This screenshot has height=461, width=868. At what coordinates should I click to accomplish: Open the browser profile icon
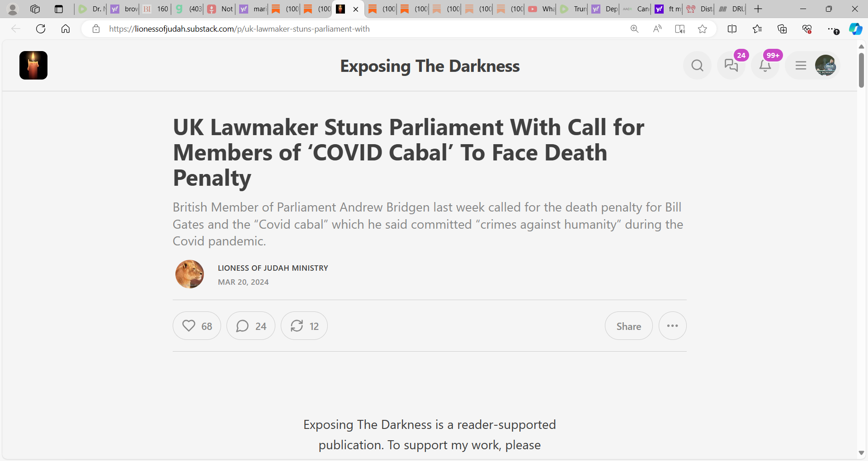point(13,9)
